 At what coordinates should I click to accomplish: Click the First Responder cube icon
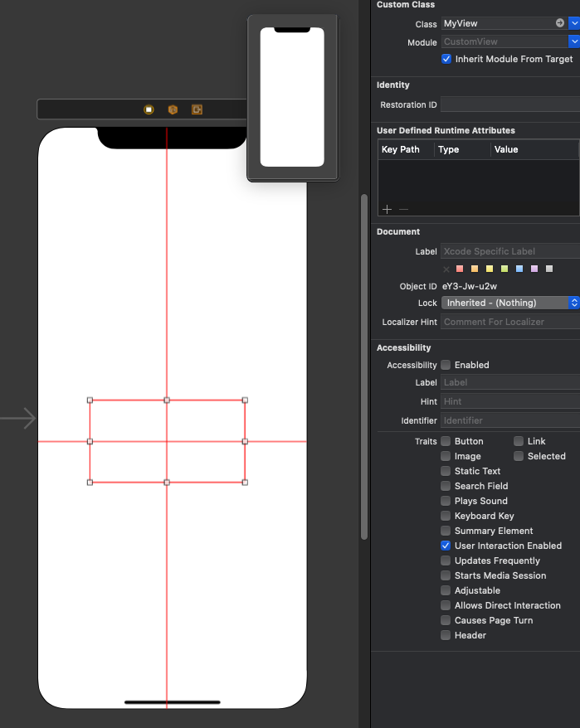pyautogui.click(x=173, y=109)
